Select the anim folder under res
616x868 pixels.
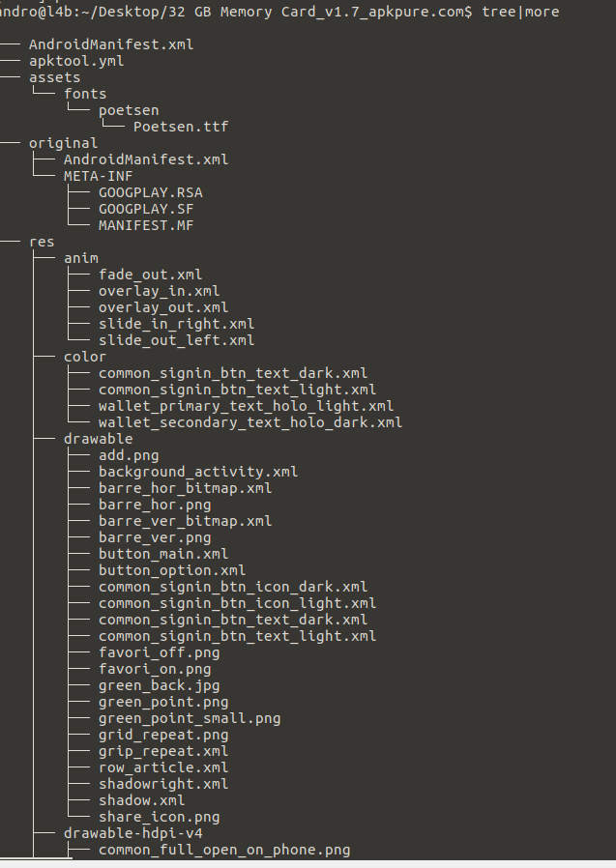[x=80, y=258]
